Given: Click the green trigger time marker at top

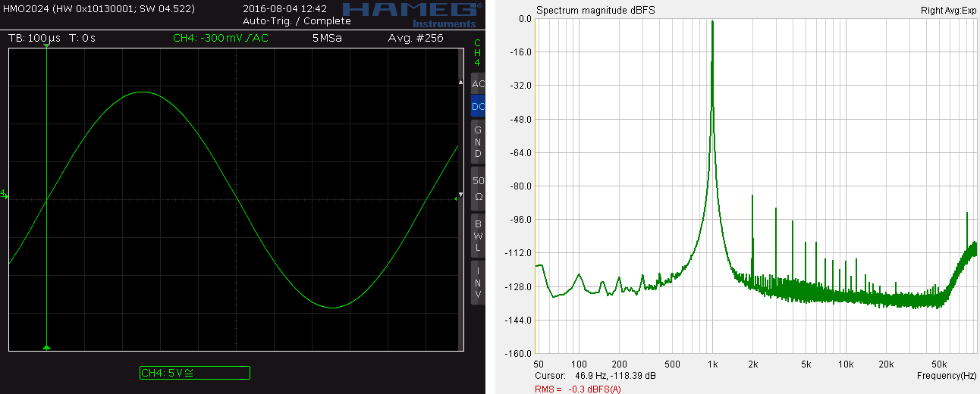Looking at the screenshot, I should [x=47, y=47].
